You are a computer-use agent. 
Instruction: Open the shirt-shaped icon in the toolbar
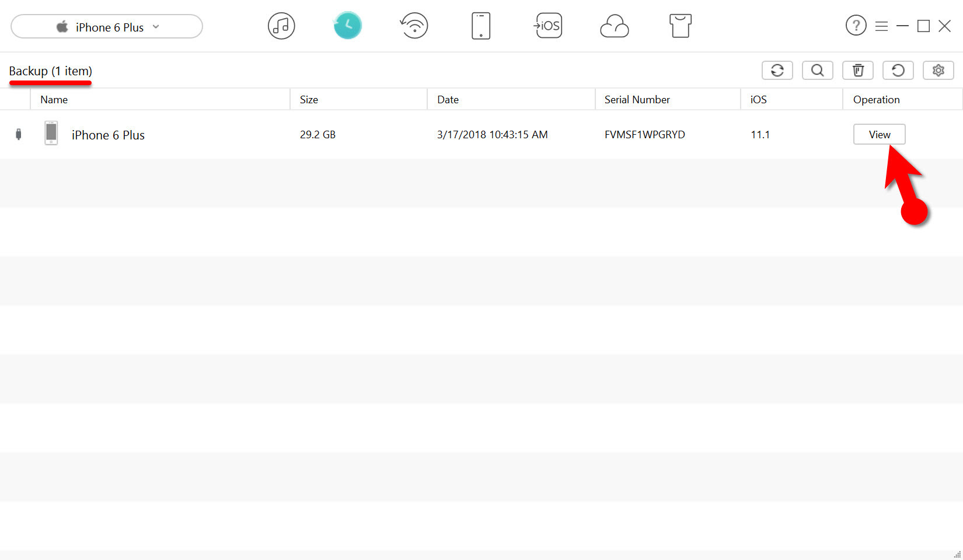tap(681, 26)
